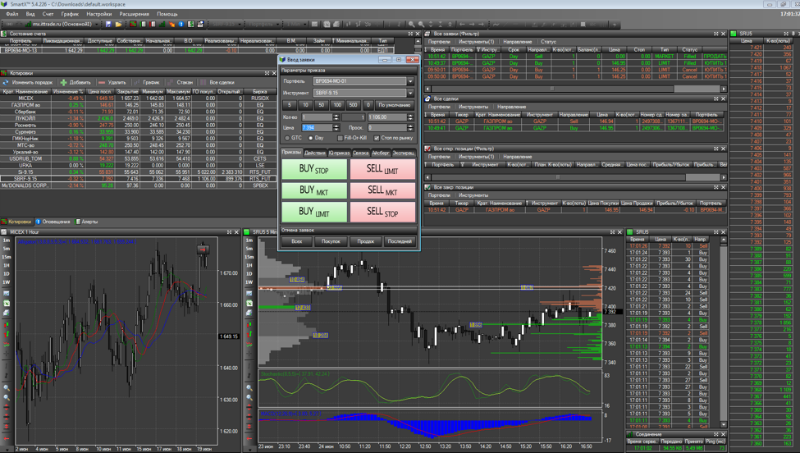The image size is (800, 453).
Task: Switch to the Действия tab
Action: pos(315,153)
